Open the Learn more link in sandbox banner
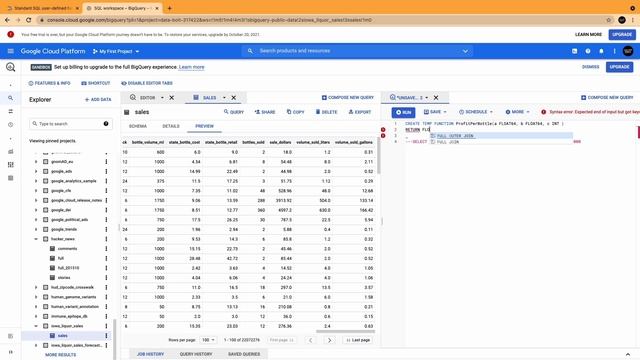 coord(191,67)
